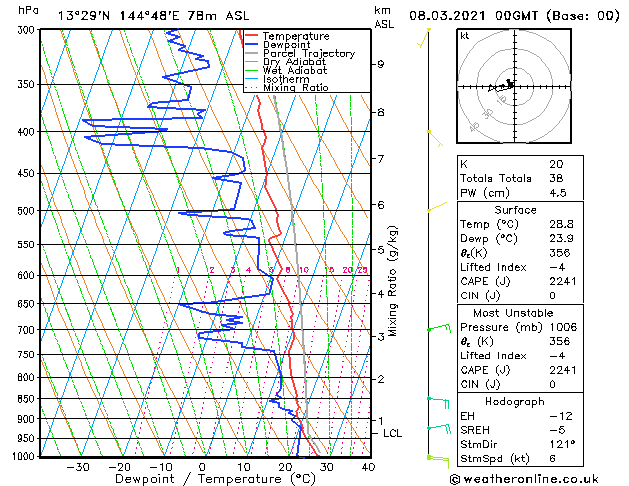629x486 pixels.
Task: Click the yellow wind barb at 300 hPa
Action: coord(424,38)
